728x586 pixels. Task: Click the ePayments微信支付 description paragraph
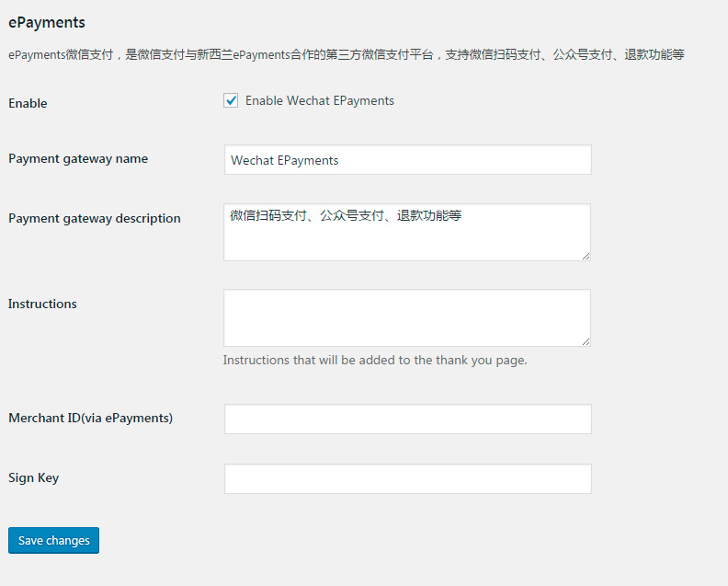coord(347,55)
